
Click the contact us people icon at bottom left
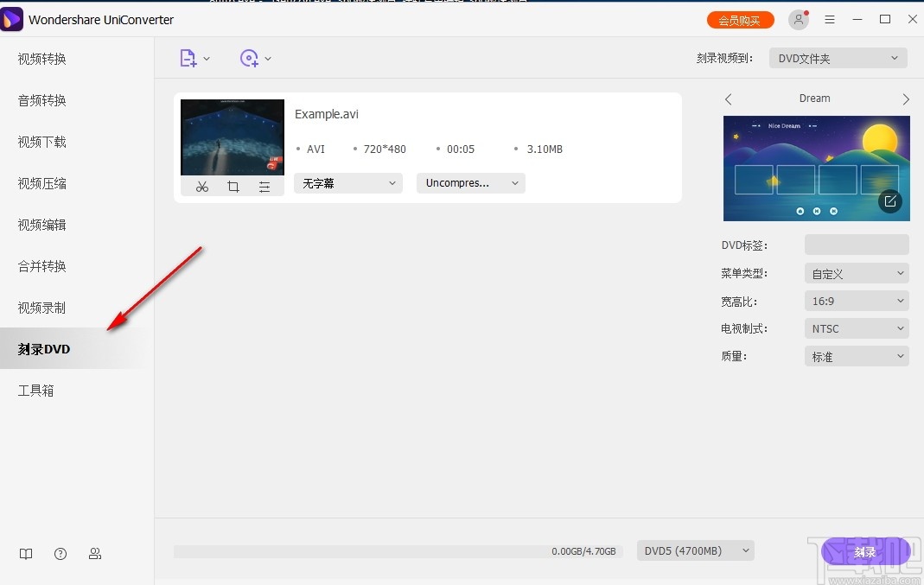click(95, 554)
